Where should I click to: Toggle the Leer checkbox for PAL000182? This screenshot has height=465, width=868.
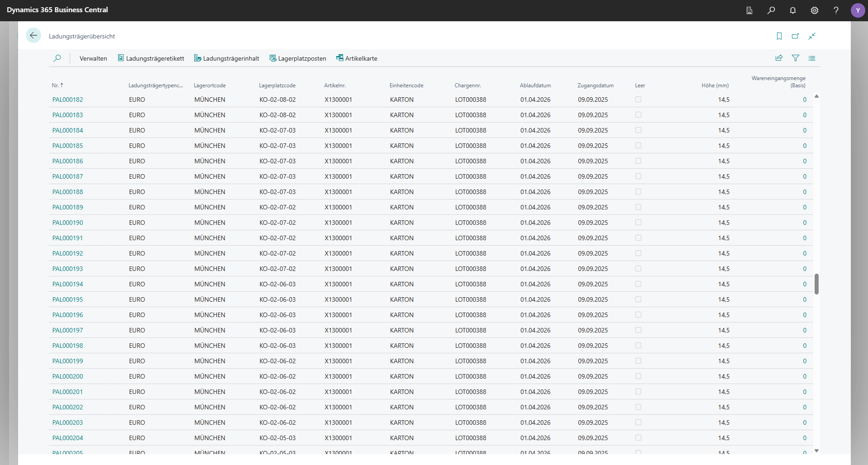pyautogui.click(x=639, y=99)
